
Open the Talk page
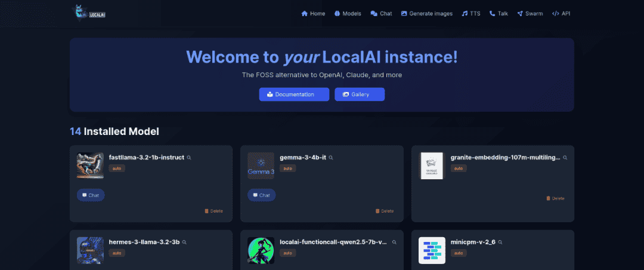[x=499, y=14]
